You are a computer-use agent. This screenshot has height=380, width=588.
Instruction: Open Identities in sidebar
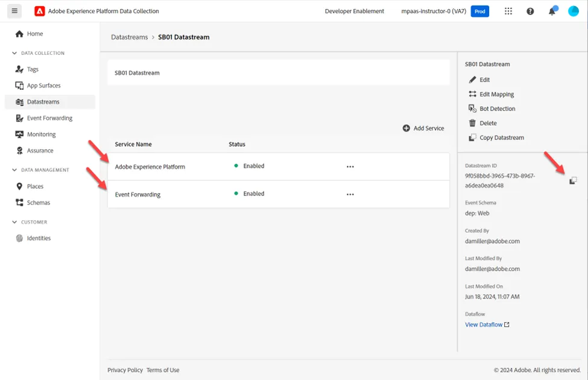[x=50, y=238]
